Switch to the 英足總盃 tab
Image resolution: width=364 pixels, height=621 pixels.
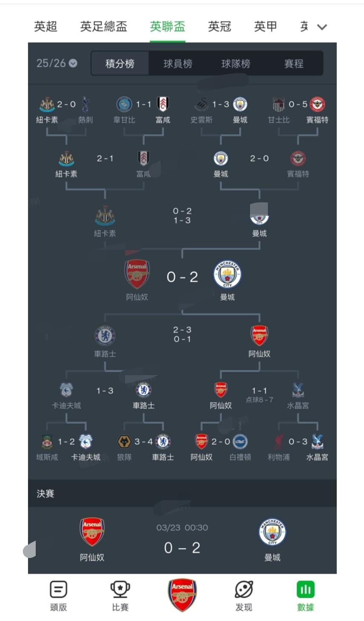click(103, 26)
